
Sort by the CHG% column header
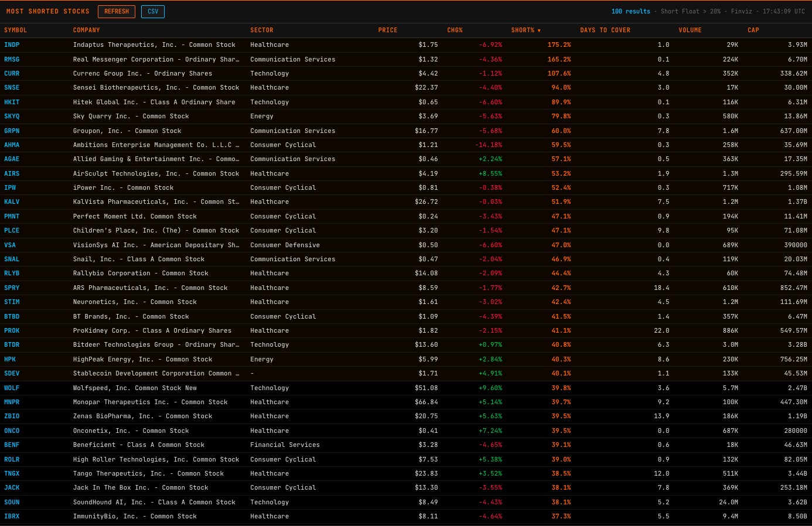pos(455,30)
